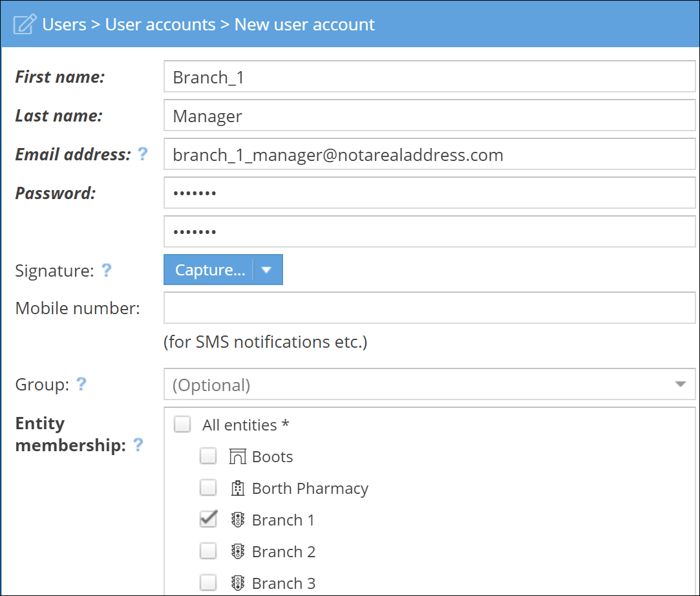Viewport: 700px width, 596px height.
Task: Click the Branch 1 traffic light icon
Action: 238,520
